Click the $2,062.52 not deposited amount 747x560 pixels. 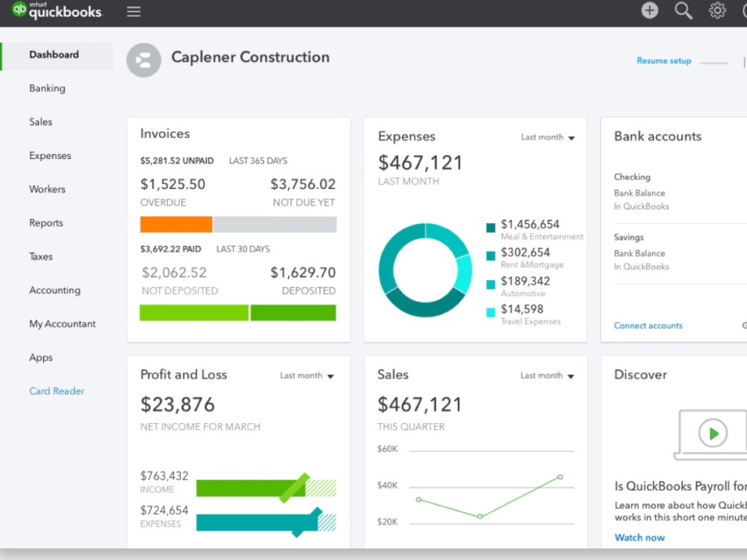(x=174, y=273)
